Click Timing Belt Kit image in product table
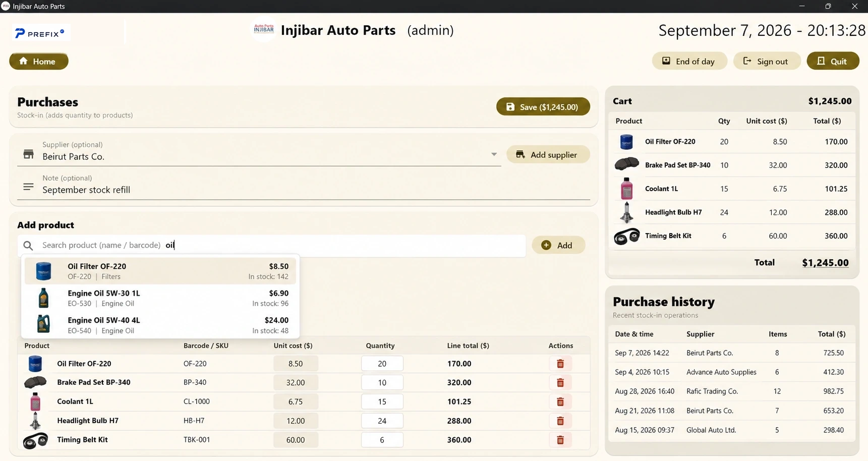868x461 pixels. tap(35, 440)
